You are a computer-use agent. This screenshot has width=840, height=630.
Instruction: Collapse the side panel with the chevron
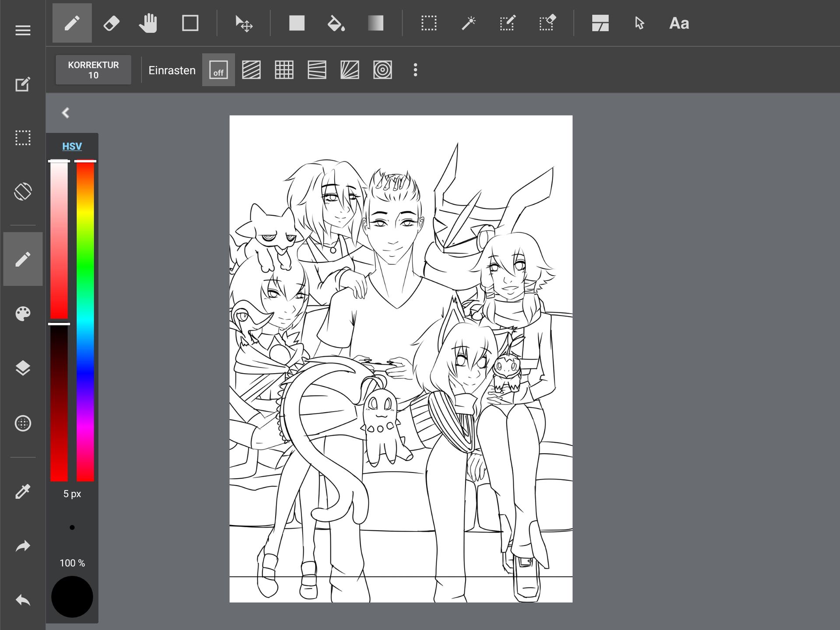coord(66,113)
